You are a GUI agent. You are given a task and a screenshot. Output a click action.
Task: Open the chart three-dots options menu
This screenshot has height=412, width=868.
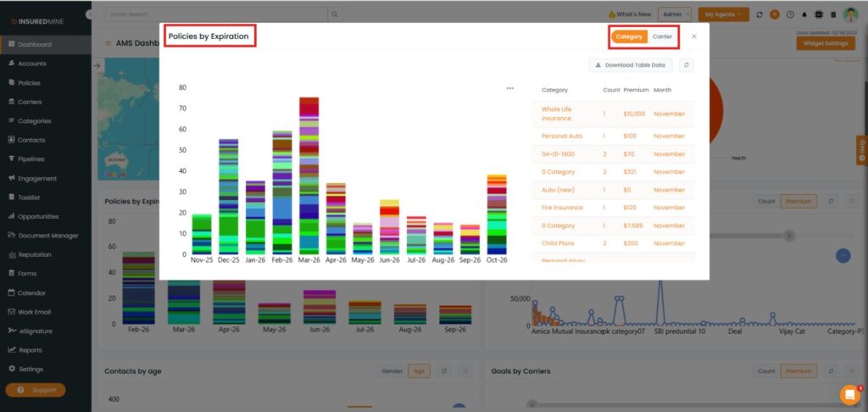(x=509, y=88)
